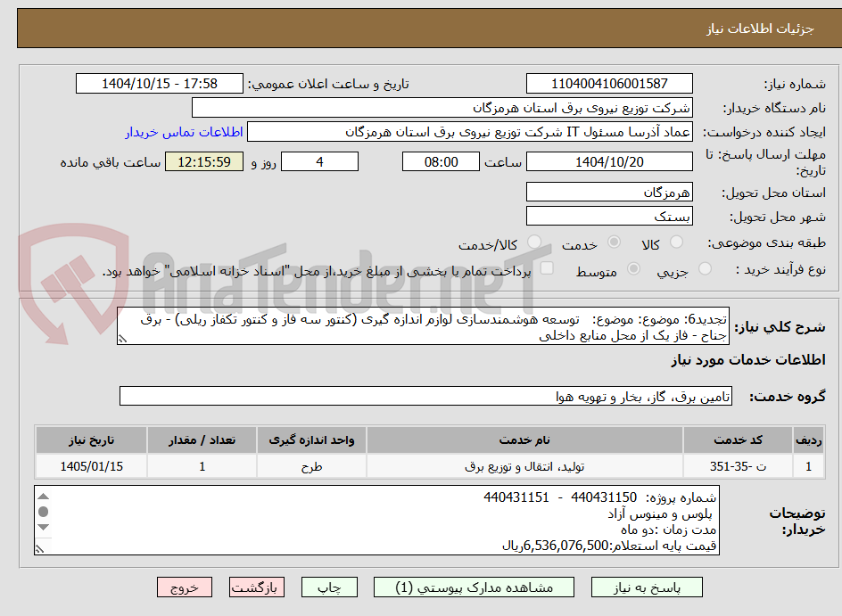Click buyer organization name field
The width and height of the screenshot is (842, 616).
pyautogui.click(x=442, y=108)
